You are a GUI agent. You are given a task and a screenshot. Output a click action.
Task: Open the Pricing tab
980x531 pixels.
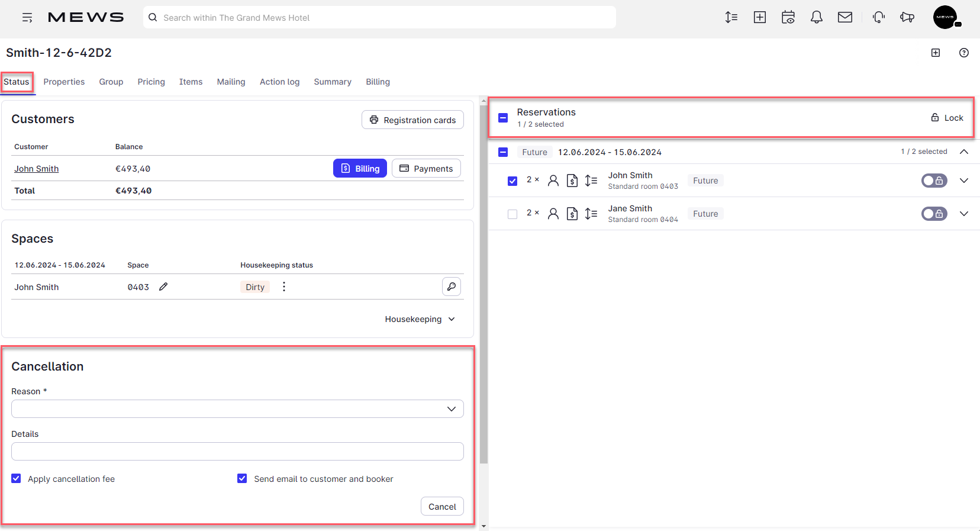151,82
